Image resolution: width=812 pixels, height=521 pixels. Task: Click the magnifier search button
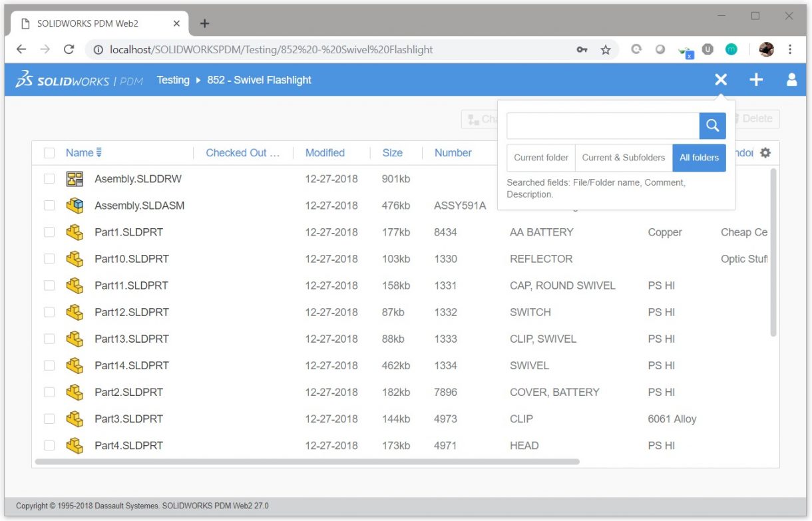tap(712, 126)
